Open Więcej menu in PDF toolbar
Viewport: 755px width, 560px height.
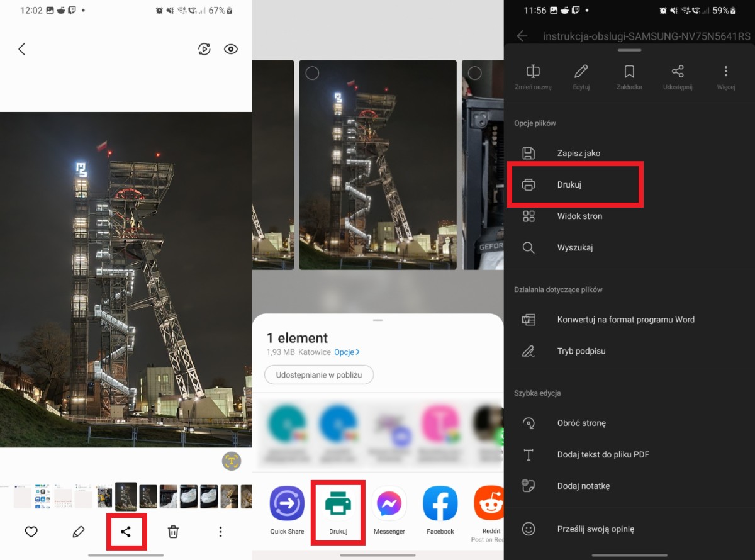click(725, 76)
